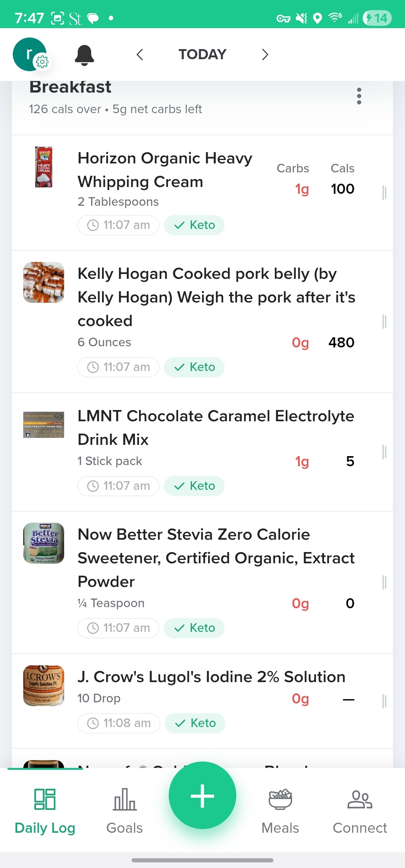Viewport: 405px width, 868px height.
Task: Tap the drag handle beside Lugol's Iodine entry
Action: point(384,701)
